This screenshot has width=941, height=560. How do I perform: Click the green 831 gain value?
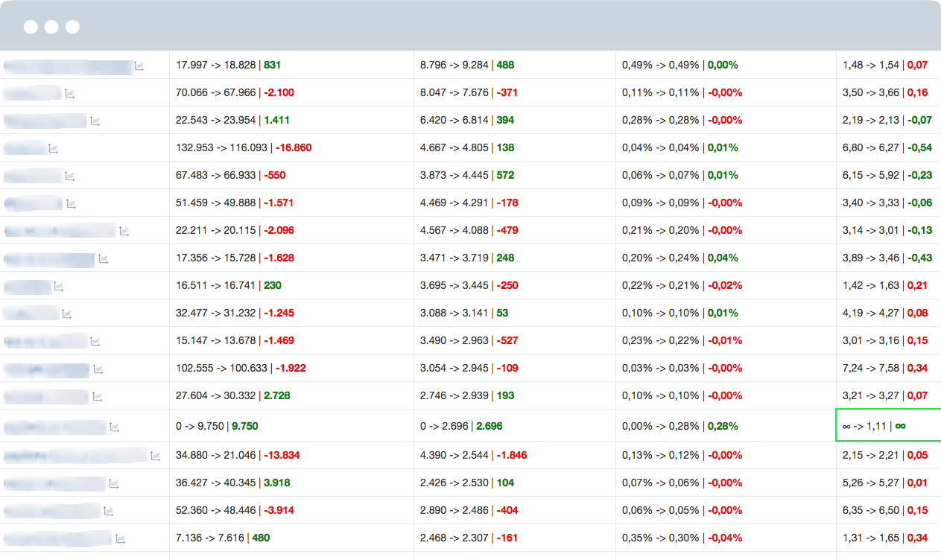point(273,65)
